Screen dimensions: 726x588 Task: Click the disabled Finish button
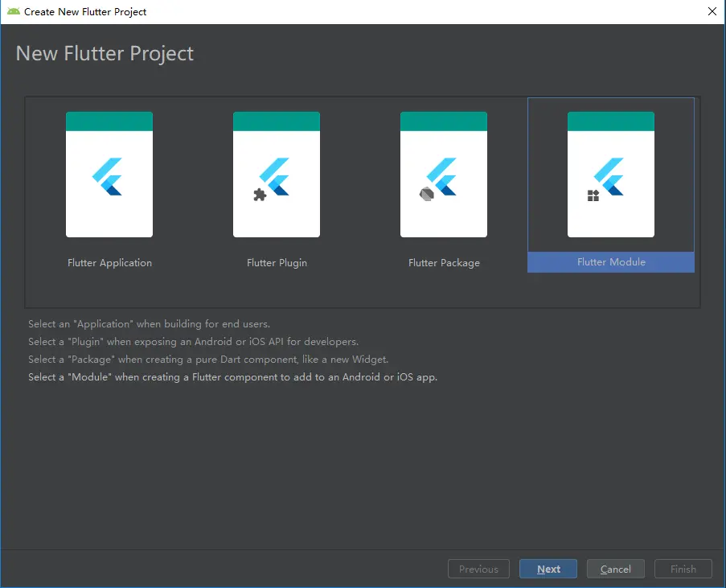coord(683,569)
